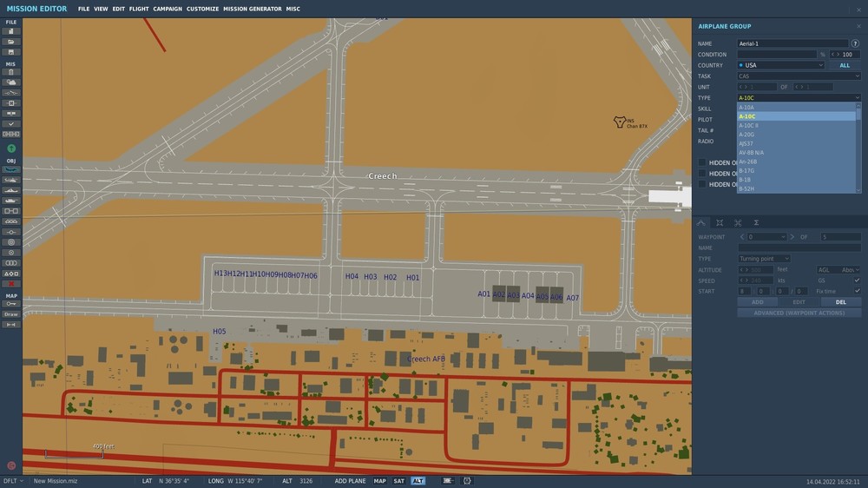Image resolution: width=868 pixels, height=488 pixels.
Task: Switch to SAT map mode
Action: [398, 481]
